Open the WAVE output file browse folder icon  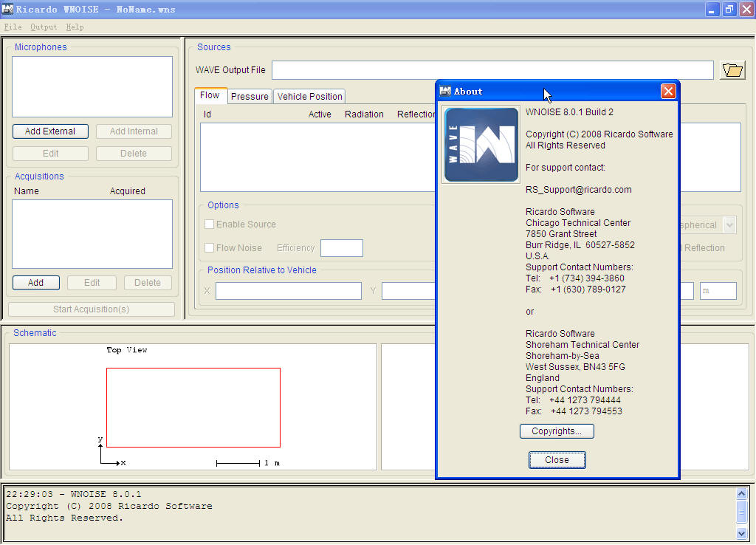(732, 70)
